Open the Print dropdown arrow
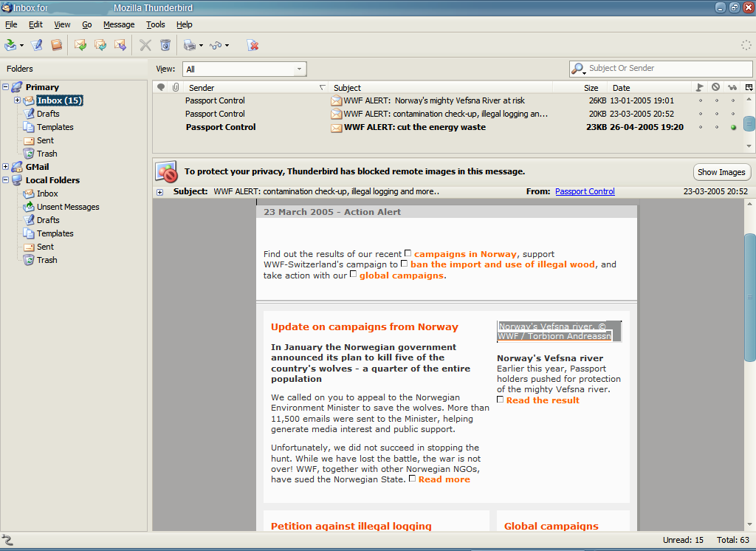The width and height of the screenshot is (756, 551). [x=201, y=46]
